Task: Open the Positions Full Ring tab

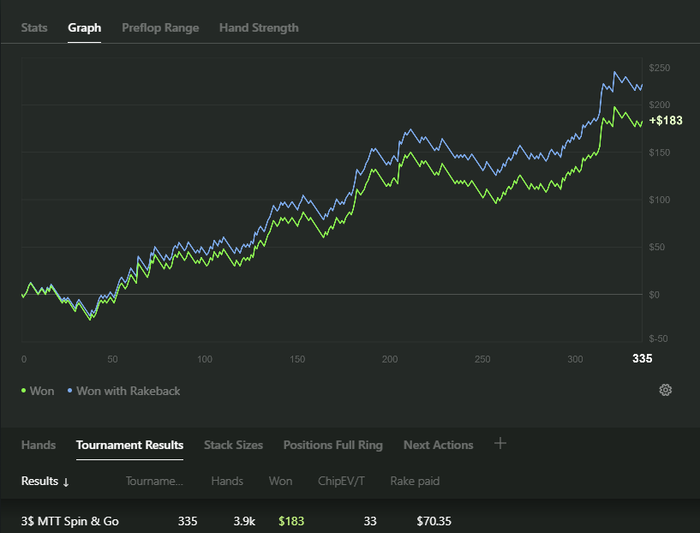Action: [333, 445]
